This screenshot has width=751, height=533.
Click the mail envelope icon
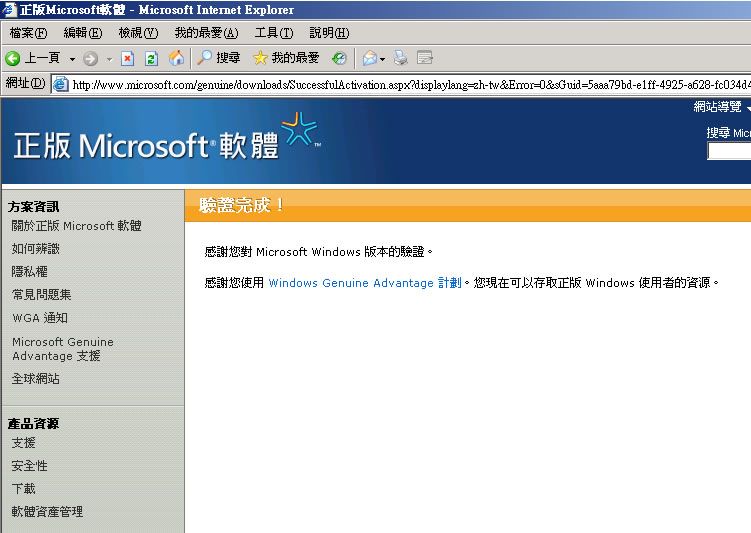(x=370, y=58)
